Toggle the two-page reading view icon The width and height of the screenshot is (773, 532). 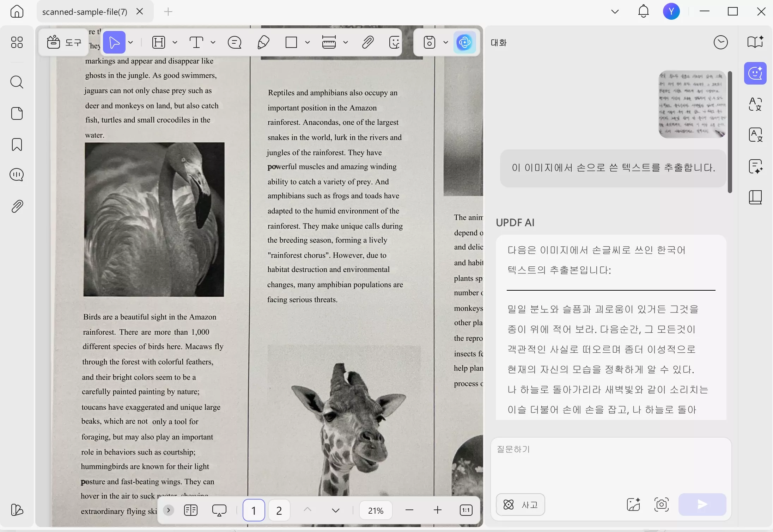click(x=191, y=510)
